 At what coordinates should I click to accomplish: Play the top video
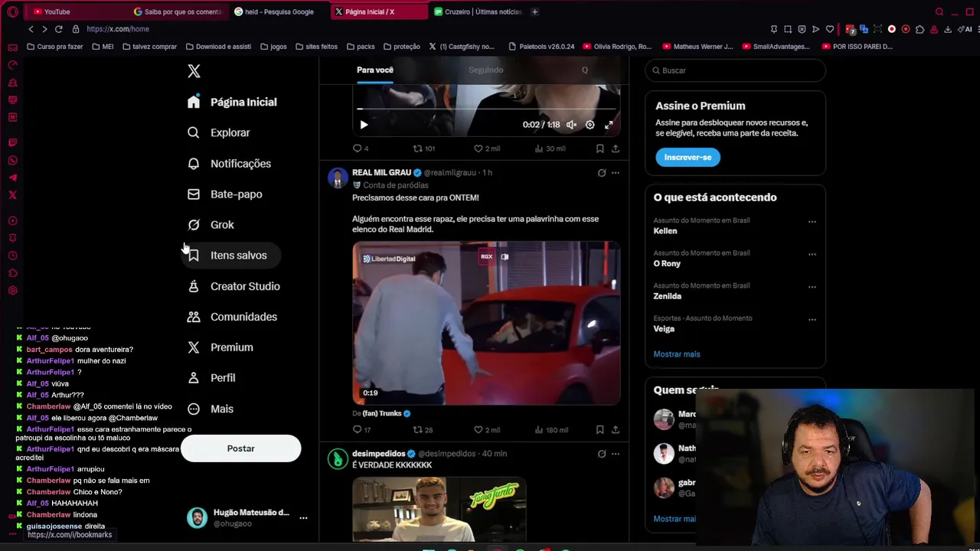pyautogui.click(x=364, y=125)
